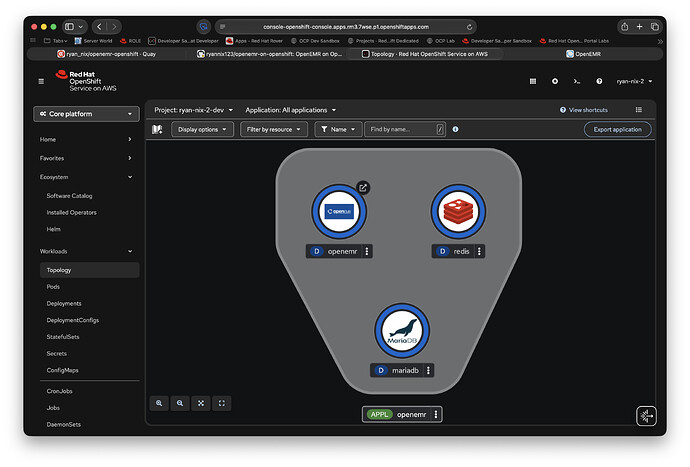Image resolution: width=690 pixels, height=467 pixels.
Task: Switch to the openemr-on-openshift GitHub tab
Action: coord(269,54)
